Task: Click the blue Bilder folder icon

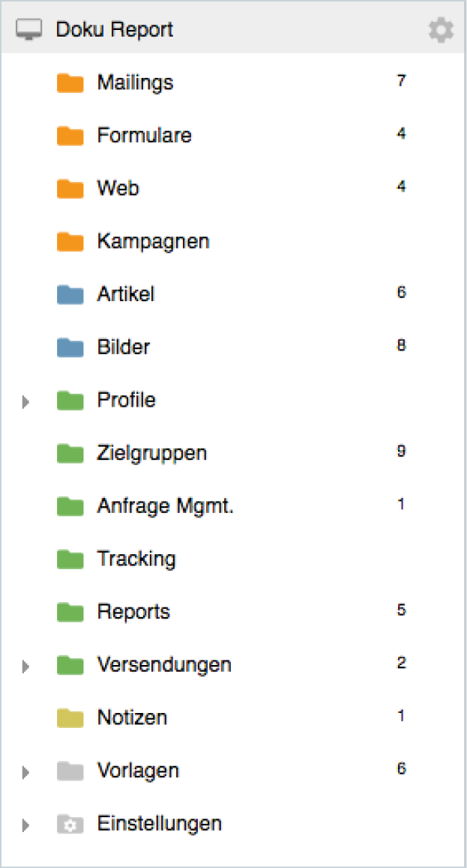Action: pyautogui.click(x=70, y=347)
